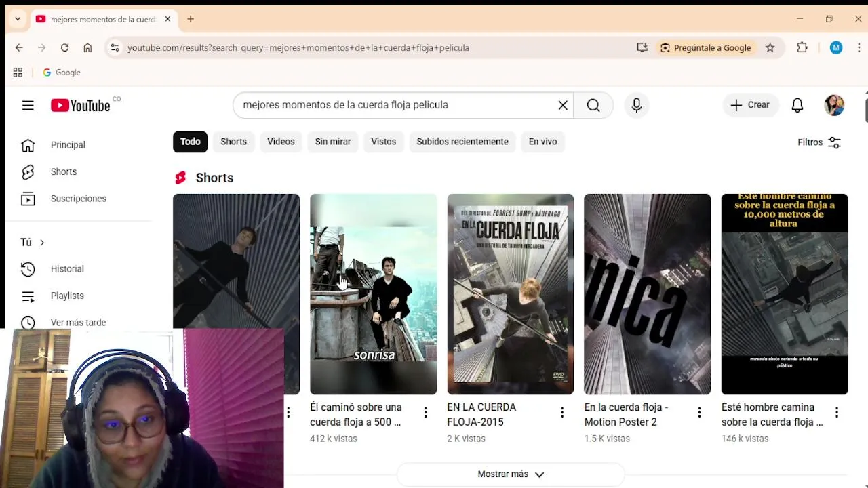Open options menu for 'Él caminó sobre una cuerda floja'
The height and width of the screenshot is (488, 868).
click(x=425, y=412)
